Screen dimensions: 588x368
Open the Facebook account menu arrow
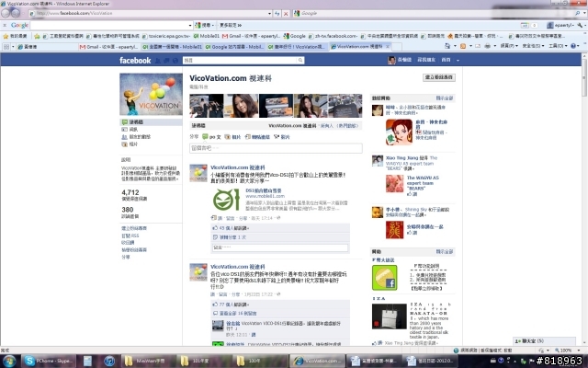458,60
